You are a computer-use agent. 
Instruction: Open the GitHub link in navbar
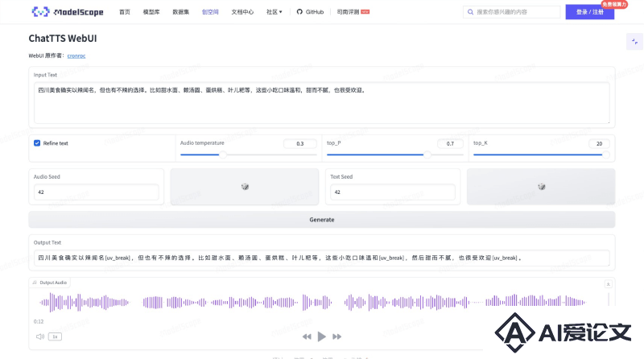[x=310, y=12]
